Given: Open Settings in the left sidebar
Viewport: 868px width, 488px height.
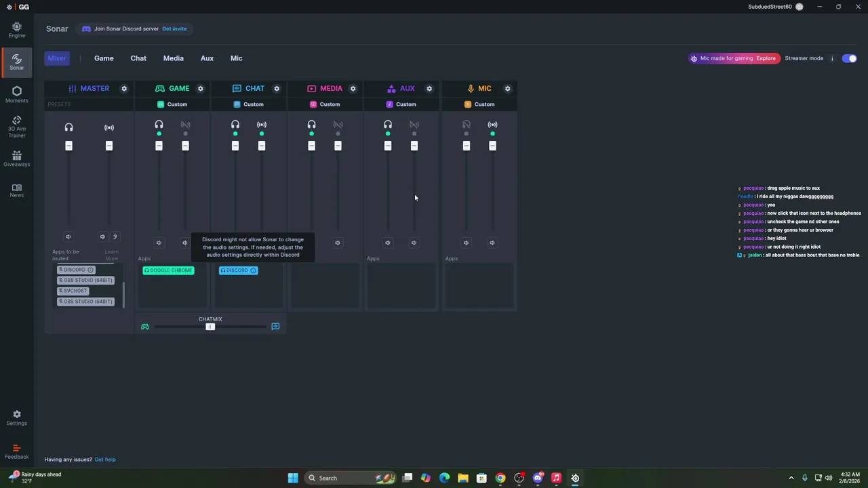Looking at the screenshot, I should click(16, 418).
